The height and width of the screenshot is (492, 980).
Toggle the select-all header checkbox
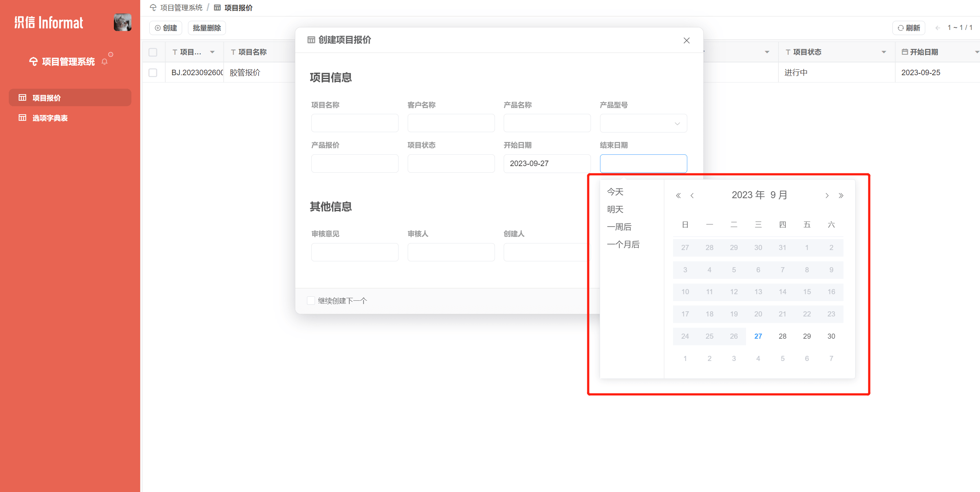point(153,52)
